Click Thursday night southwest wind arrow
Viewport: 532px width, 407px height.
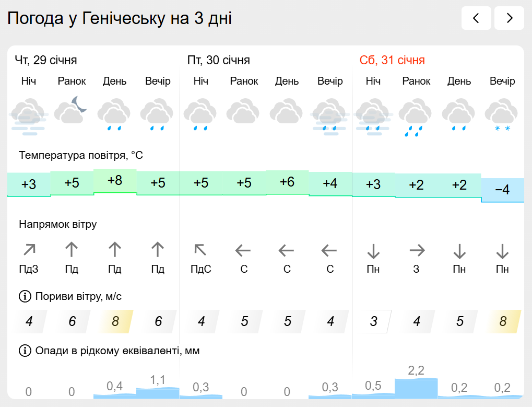click(x=29, y=251)
